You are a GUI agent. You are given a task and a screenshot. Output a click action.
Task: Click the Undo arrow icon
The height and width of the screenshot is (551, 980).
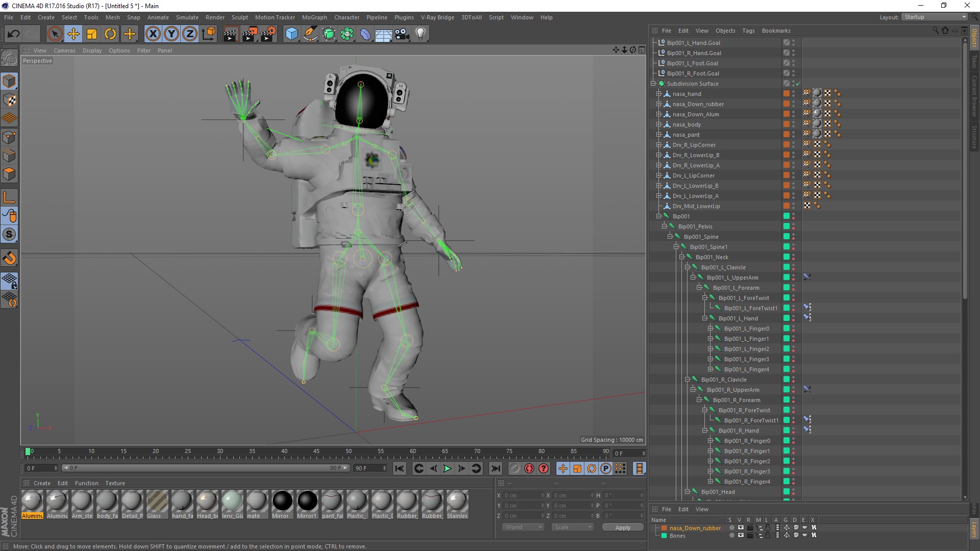click(x=13, y=34)
